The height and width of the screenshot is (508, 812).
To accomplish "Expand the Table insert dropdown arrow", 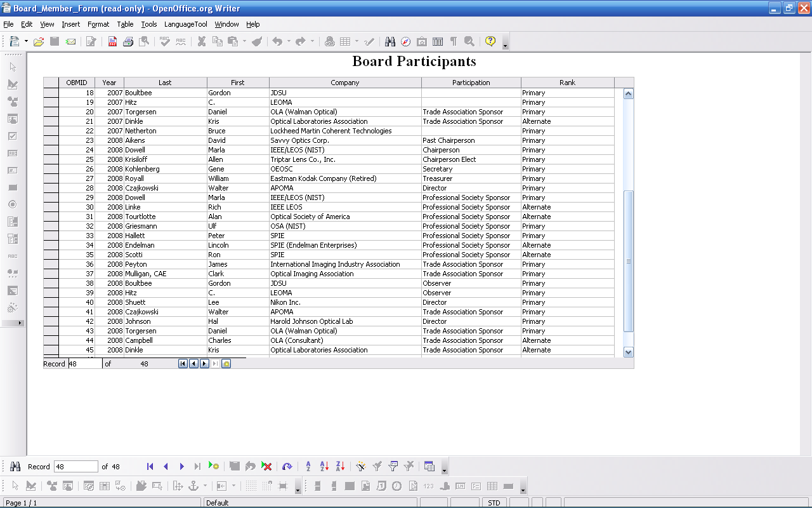I will (x=357, y=42).
